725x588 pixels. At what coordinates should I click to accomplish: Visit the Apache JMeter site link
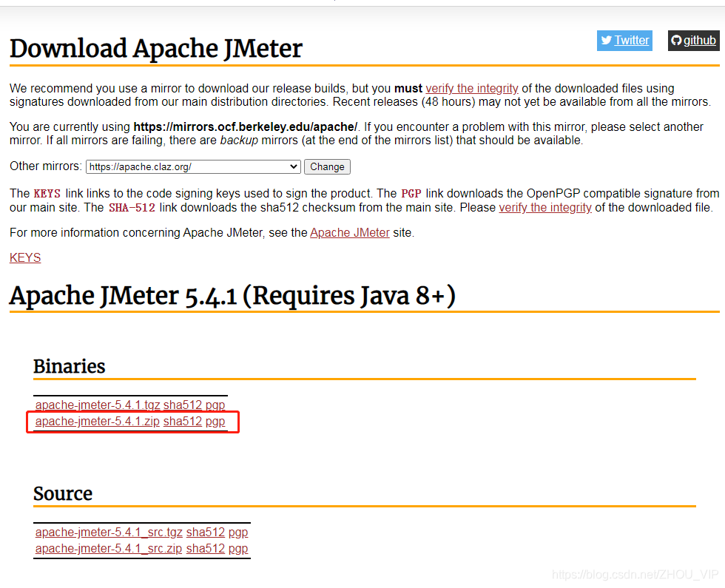click(x=349, y=232)
